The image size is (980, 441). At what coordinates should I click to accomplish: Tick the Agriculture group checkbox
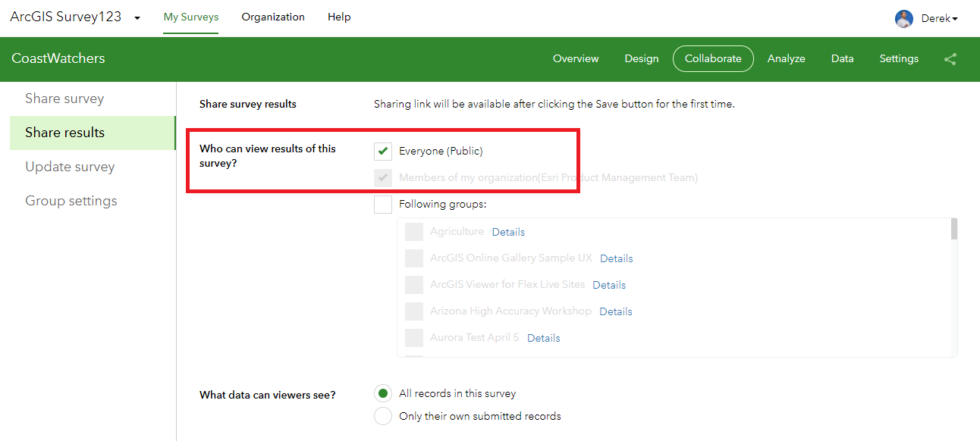(x=413, y=232)
